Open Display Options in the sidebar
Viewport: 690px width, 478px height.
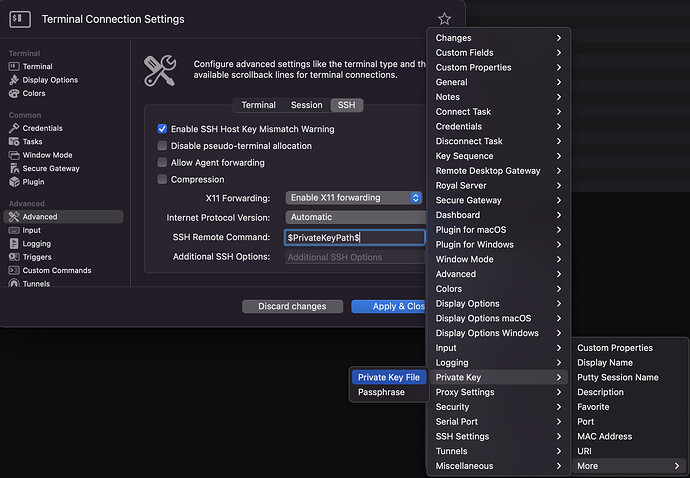pyautogui.click(x=49, y=80)
